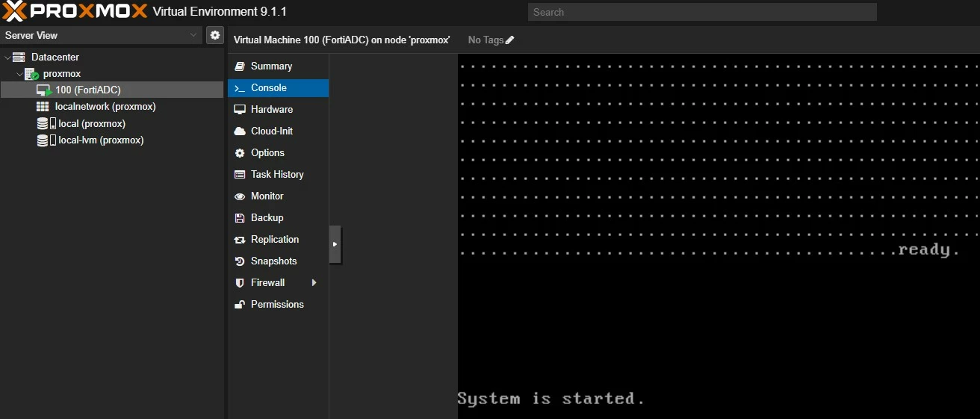Click the Monitor eye icon
This screenshot has width=980, height=419.
pos(240,196)
